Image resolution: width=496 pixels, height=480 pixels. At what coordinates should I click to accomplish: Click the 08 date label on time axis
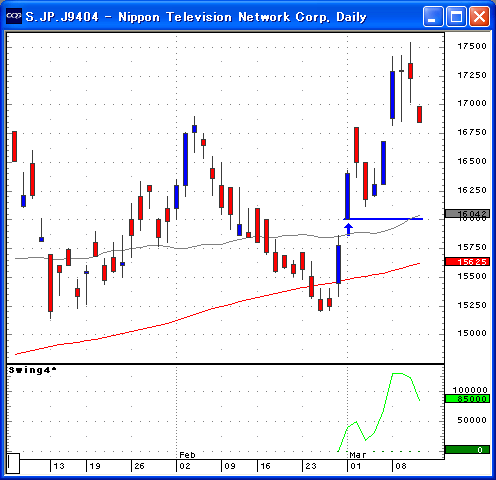click(401, 466)
